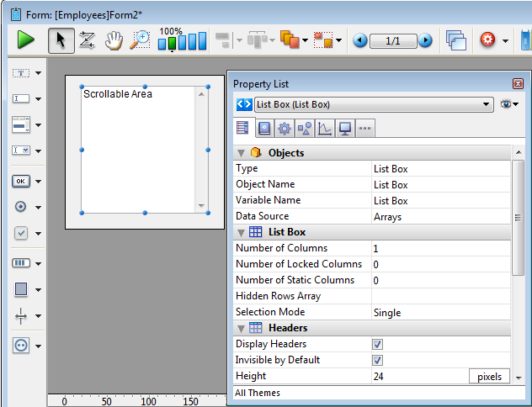Collapse the Objects section

[x=242, y=153]
